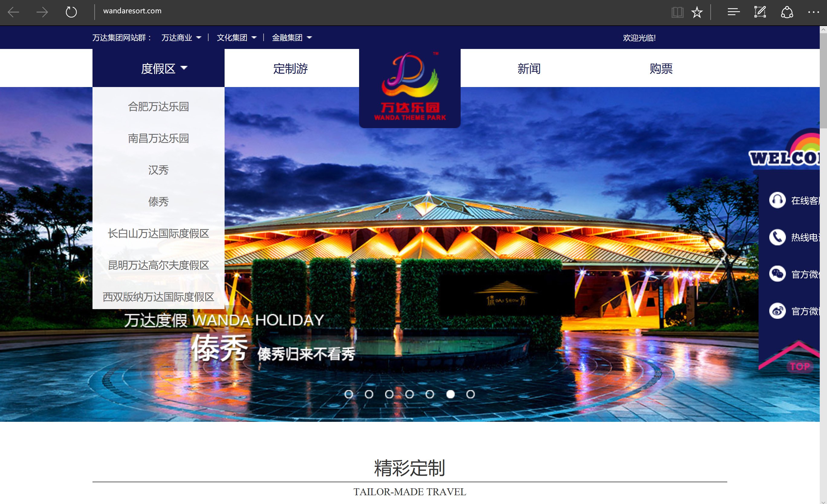Image resolution: width=827 pixels, height=504 pixels.
Task: Click the 热线电话 link text
Action: pyautogui.click(x=805, y=237)
